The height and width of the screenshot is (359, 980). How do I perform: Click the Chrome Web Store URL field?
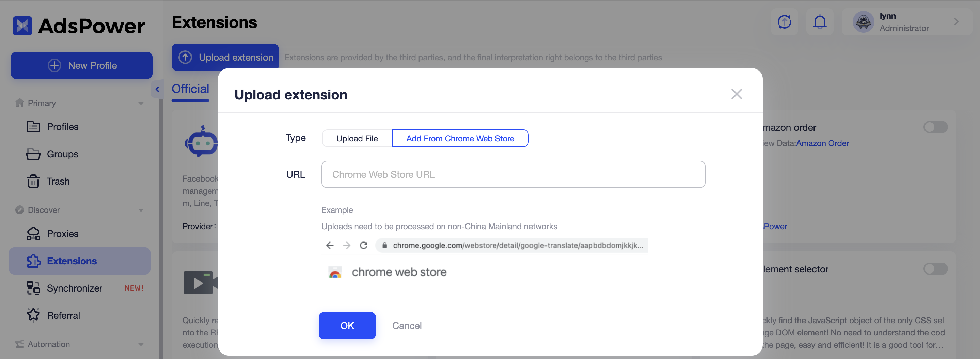513,174
